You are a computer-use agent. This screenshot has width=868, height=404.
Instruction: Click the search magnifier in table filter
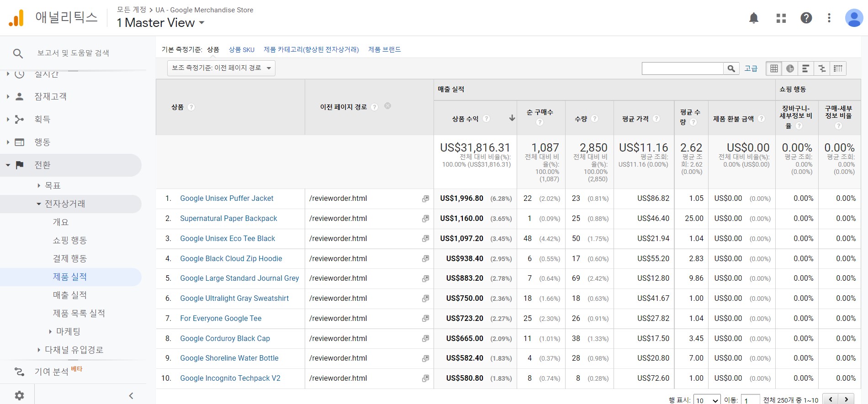tap(731, 68)
